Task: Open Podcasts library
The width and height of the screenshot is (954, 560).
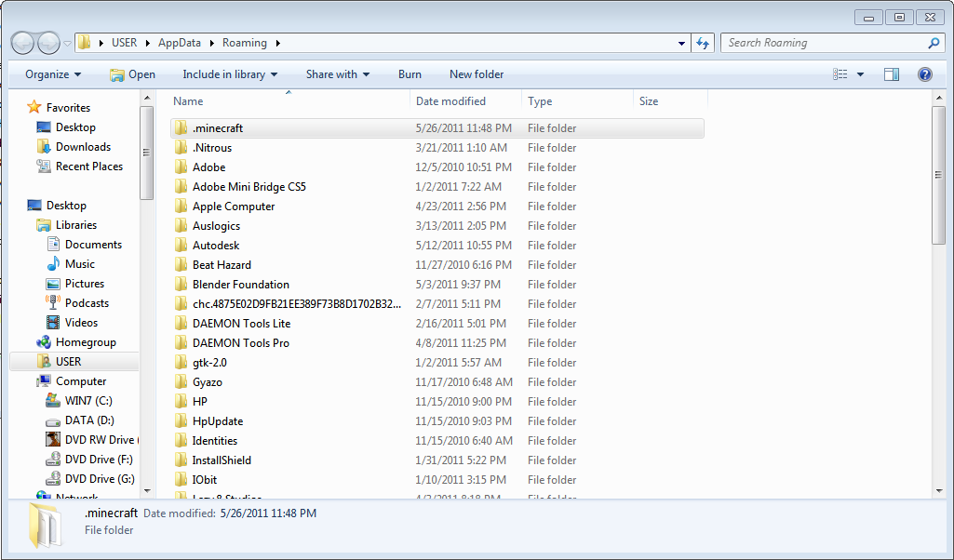Action: point(78,303)
